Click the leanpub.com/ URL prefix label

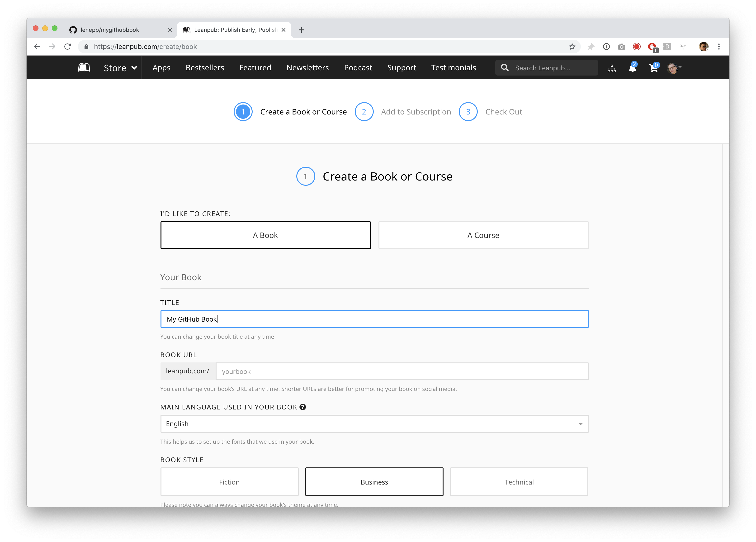click(188, 371)
